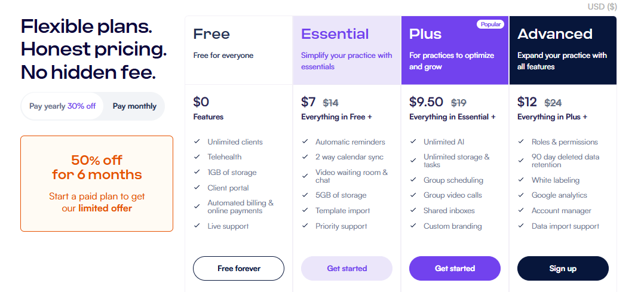Select the Advanced plan header
The width and height of the screenshot is (644, 292).
[563, 50]
